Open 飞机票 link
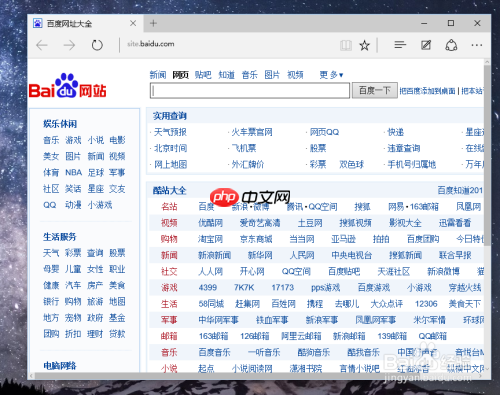 (244, 148)
